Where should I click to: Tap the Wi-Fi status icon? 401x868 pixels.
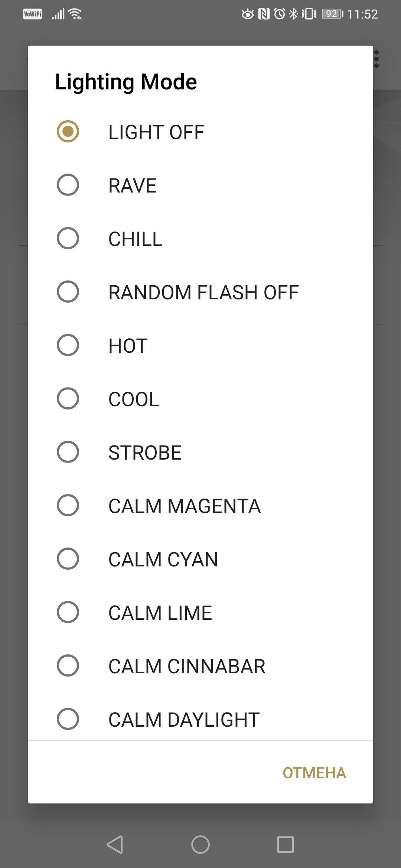point(75,14)
